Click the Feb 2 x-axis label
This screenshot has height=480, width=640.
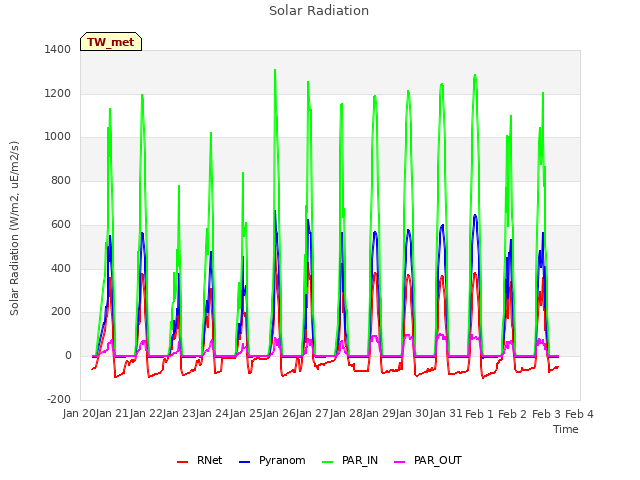(513, 414)
